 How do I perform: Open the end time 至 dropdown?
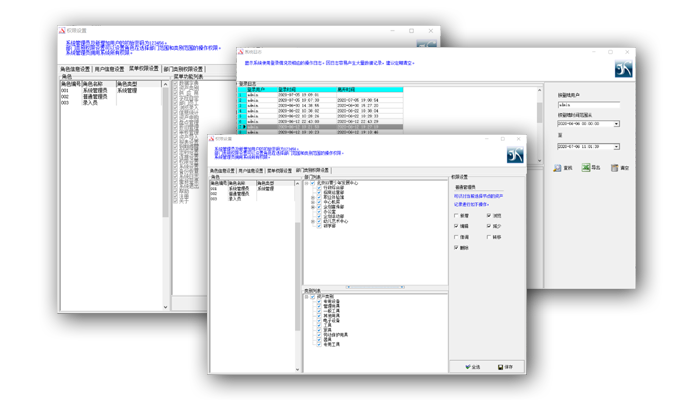(x=618, y=147)
